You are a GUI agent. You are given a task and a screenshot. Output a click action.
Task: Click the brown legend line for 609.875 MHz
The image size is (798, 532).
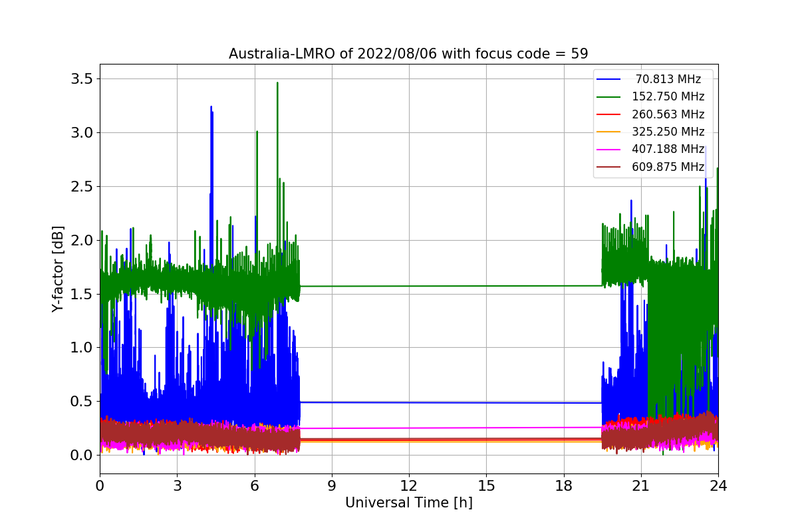pos(609,167)
